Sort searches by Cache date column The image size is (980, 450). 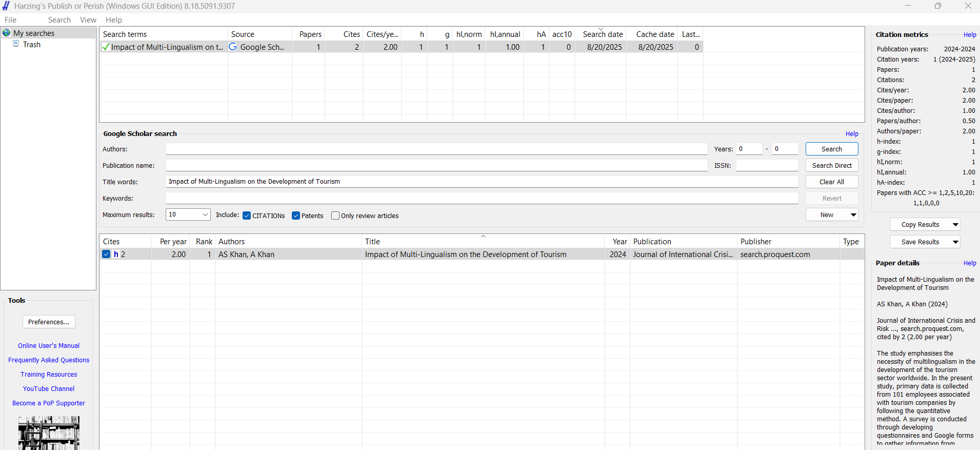pos(652,34)
